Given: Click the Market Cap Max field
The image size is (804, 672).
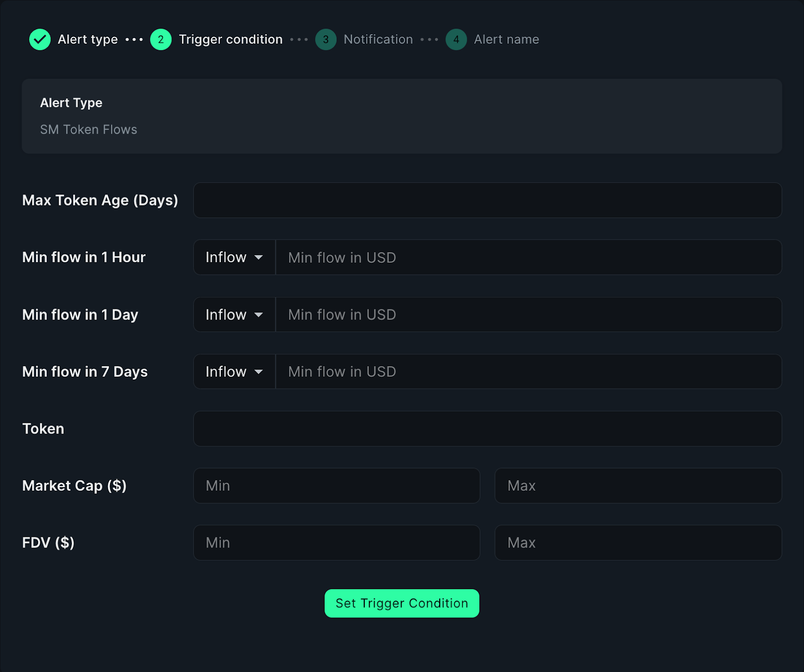Looking at the screenshot, I should pos(638,486).
